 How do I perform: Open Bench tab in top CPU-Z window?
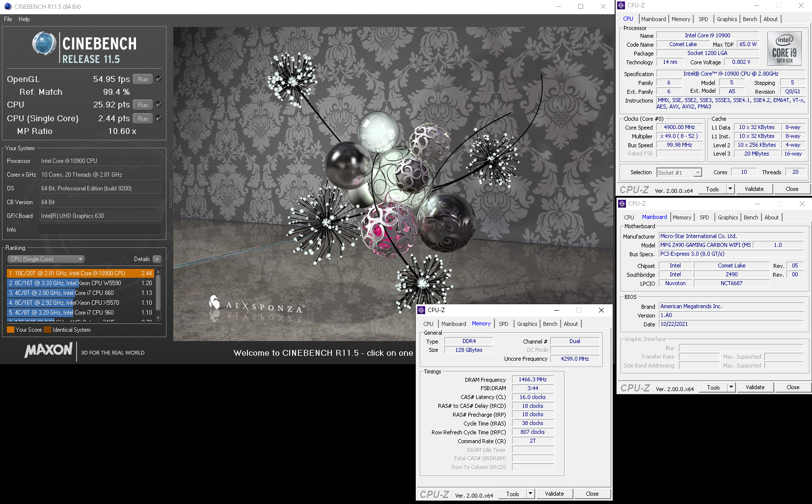tap(750, 19)
